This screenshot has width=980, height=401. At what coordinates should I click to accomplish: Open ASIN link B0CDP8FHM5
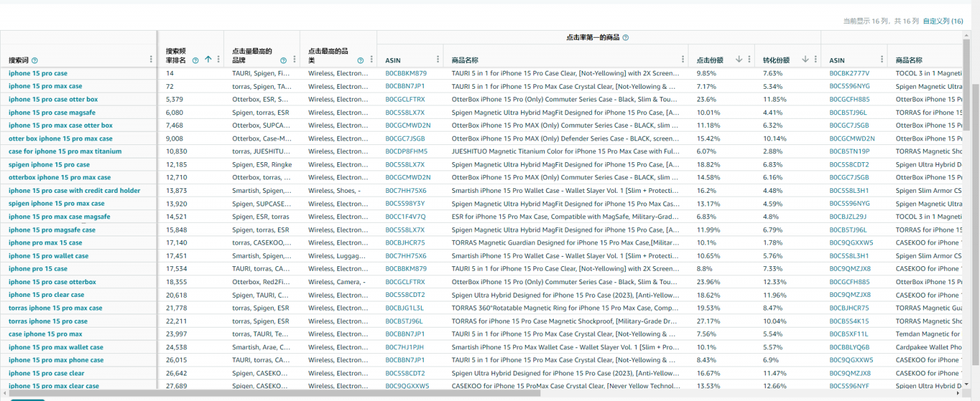coord(406,151)
